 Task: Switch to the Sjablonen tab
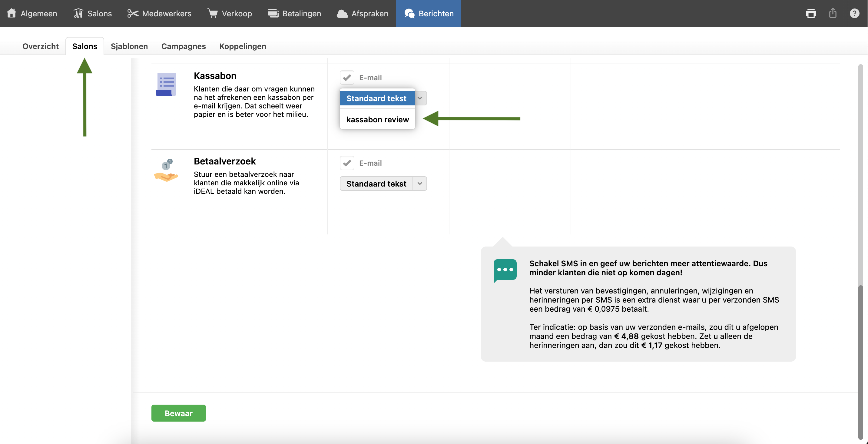click(x=129, y=46)
